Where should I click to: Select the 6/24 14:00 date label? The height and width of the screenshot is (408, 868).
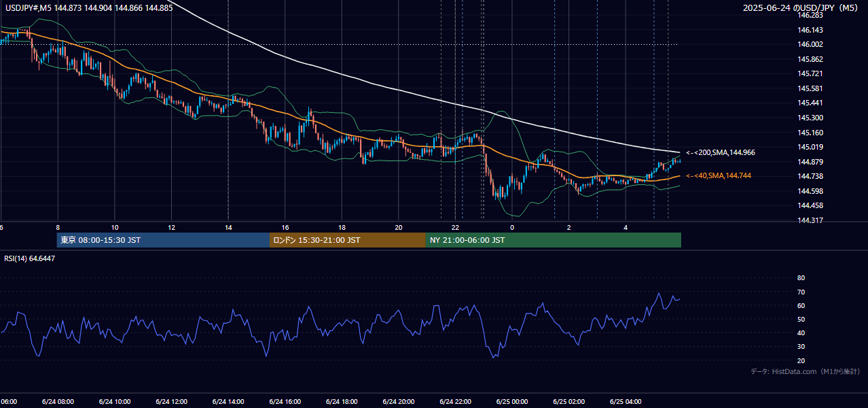pyautogui.click(x=228, y=402)
